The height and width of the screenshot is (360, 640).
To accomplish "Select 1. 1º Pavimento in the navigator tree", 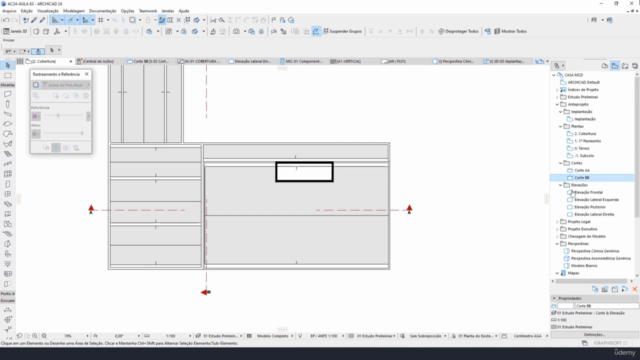I will pos(587,141).
